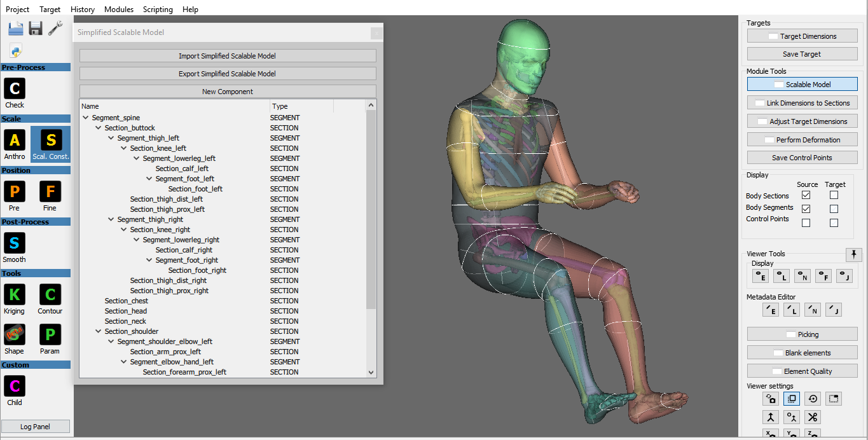Open the Anthro scaling module
Screen dimensions: 868x440
tap(15, 144)
